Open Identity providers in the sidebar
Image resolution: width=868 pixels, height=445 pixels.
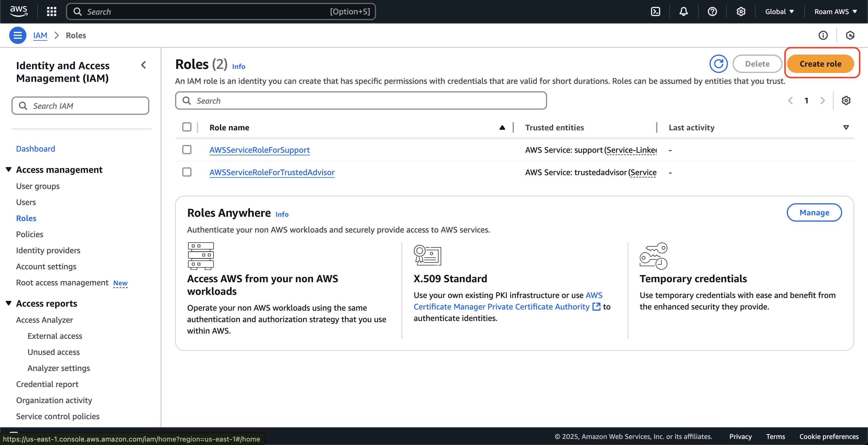coord(48,250)
